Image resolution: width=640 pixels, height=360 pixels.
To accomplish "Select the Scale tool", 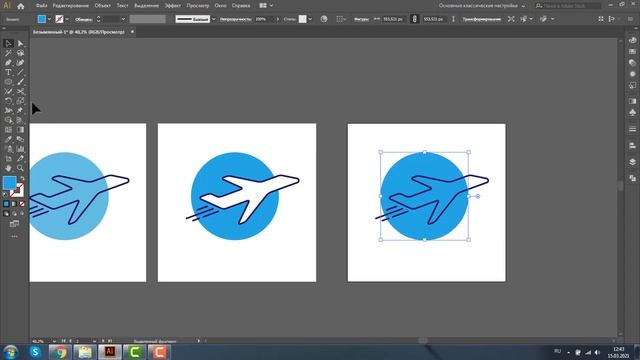I will pyautogui.click(x=20, y=101).
